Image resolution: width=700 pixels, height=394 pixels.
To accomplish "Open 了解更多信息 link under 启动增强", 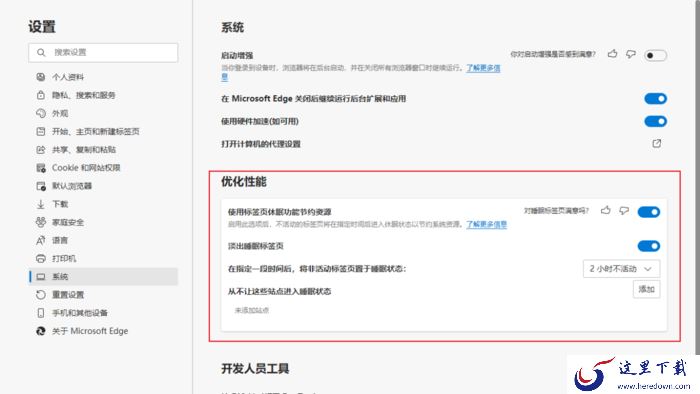I will pyautogui.click(x=483, y=68).
